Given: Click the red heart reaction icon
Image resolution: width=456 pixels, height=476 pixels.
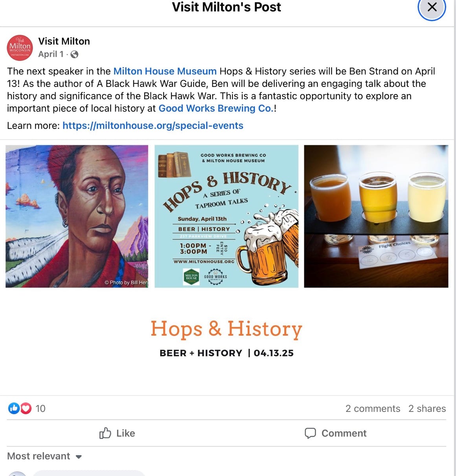Looking at the screenshot, I should [x=26, y=408].
